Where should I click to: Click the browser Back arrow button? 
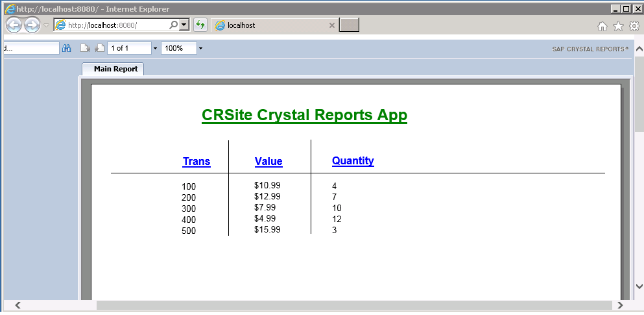[14, 25]
